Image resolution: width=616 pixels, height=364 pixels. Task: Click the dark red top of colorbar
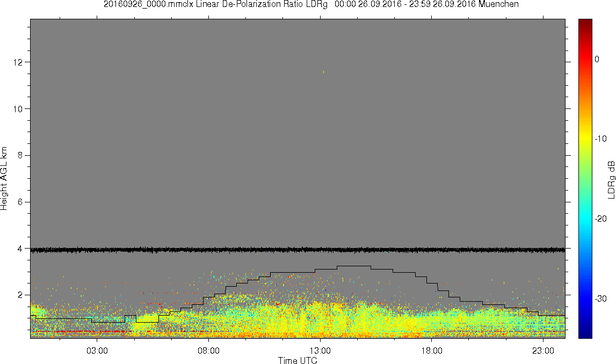[585, 23]
